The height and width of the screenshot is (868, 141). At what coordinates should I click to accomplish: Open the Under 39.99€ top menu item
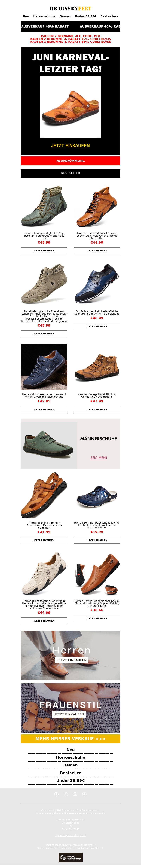tap(85, 16)
